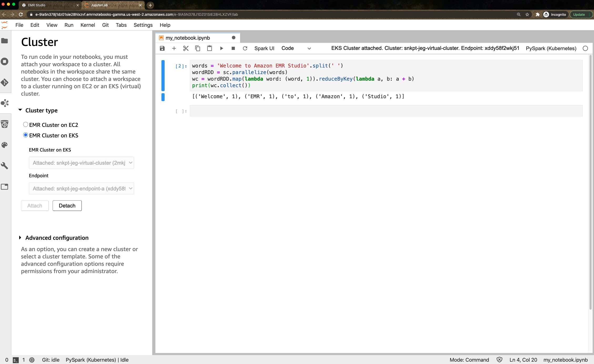Image resolution: width=594 pixels, height=364 pixels.
Task: Click into the empty notebook cell
Action: coord(386,111)
